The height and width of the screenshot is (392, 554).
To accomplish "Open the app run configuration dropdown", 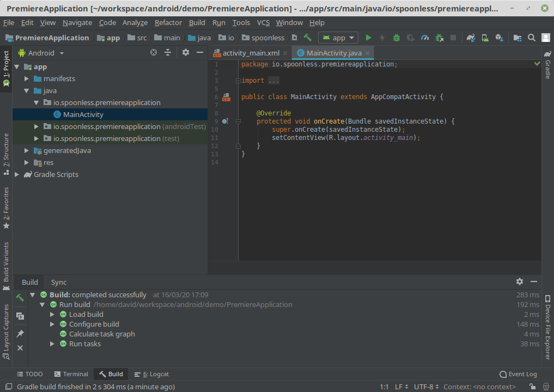I will point(338,38).
